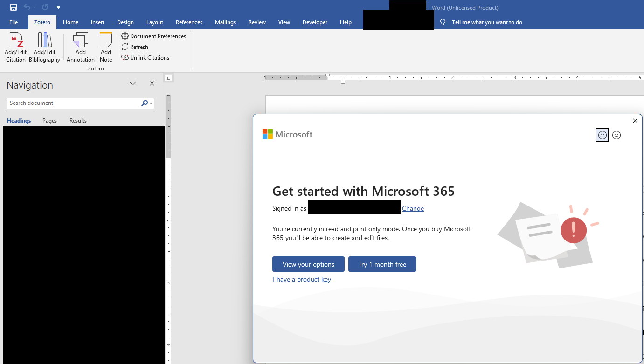Open the Developer tab
The image size is (644, 364).
pyautogui.click(x=315, y=22)
